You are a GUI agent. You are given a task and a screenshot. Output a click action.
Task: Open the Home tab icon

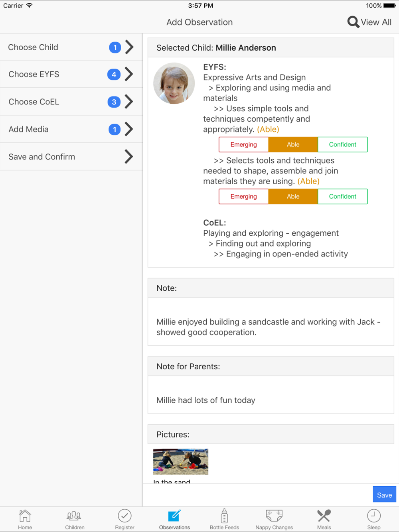click(x=25, y=516)
